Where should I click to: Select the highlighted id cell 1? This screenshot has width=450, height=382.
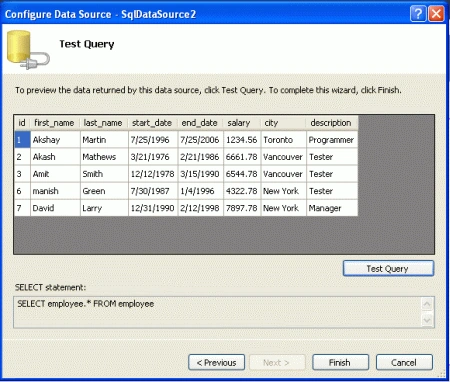(x=22, y=140)
